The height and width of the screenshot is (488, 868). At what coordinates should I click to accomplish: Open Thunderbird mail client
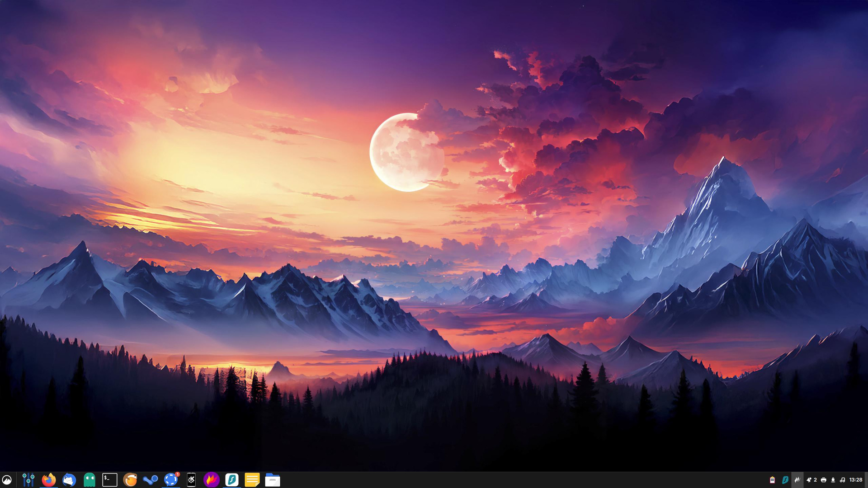pos(69,479)
